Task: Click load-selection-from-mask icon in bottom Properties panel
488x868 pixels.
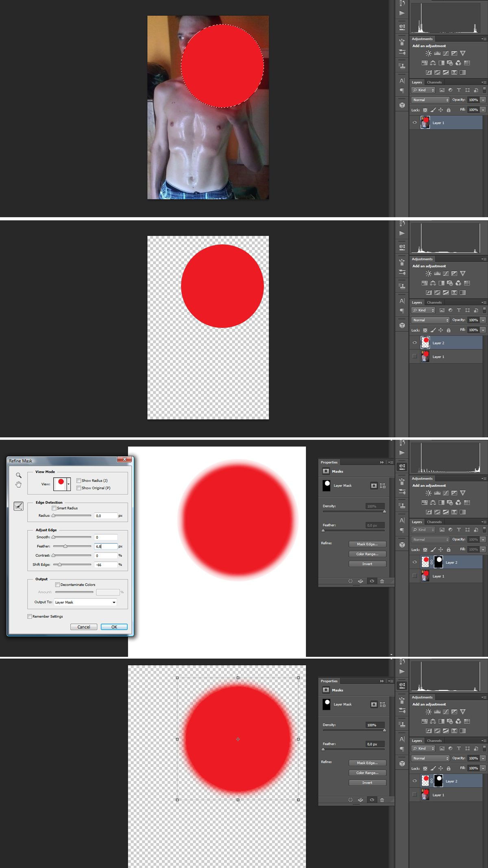Action: pyautogui.click(x=351, y=800)
